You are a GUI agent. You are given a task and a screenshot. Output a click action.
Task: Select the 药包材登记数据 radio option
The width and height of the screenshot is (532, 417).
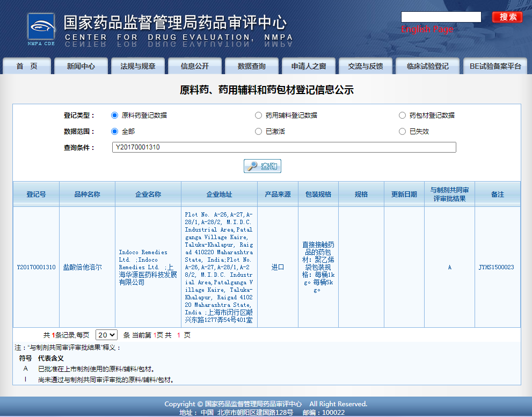tap(402, 114)
